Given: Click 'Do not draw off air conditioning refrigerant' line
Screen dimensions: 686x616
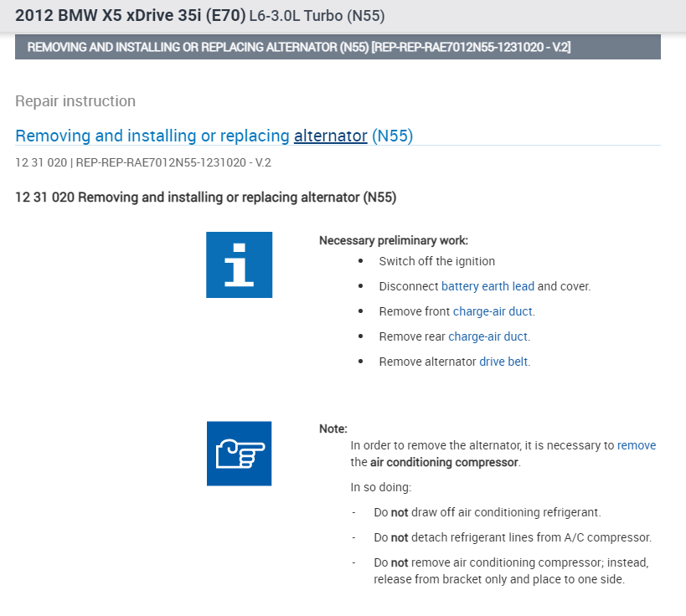Looking at the screenshot, I should point(487,512).
